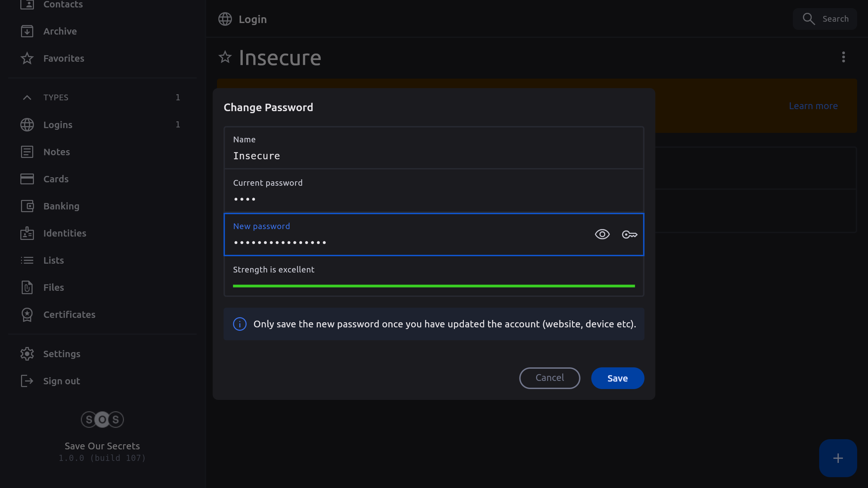Save the new password

pyautogui.click(x=617, y=378)
